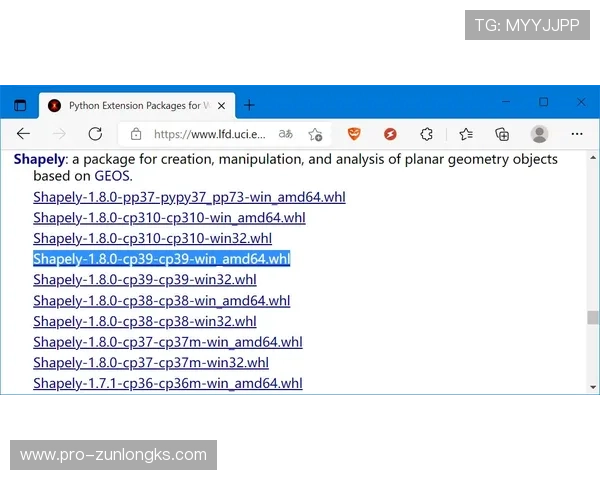Open a new tab with plus button
This screenshot has height=480, width=600.
[249, 105]
